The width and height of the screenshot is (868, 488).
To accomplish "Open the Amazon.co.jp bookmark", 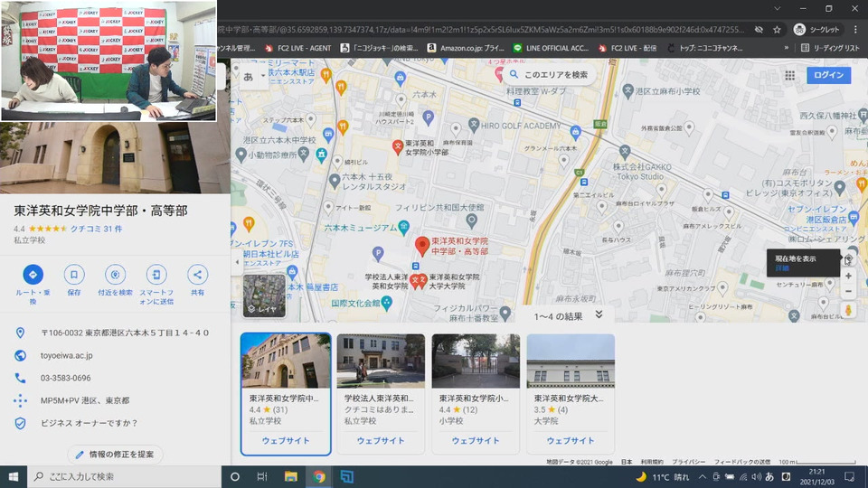I will [x=467, y=48].
